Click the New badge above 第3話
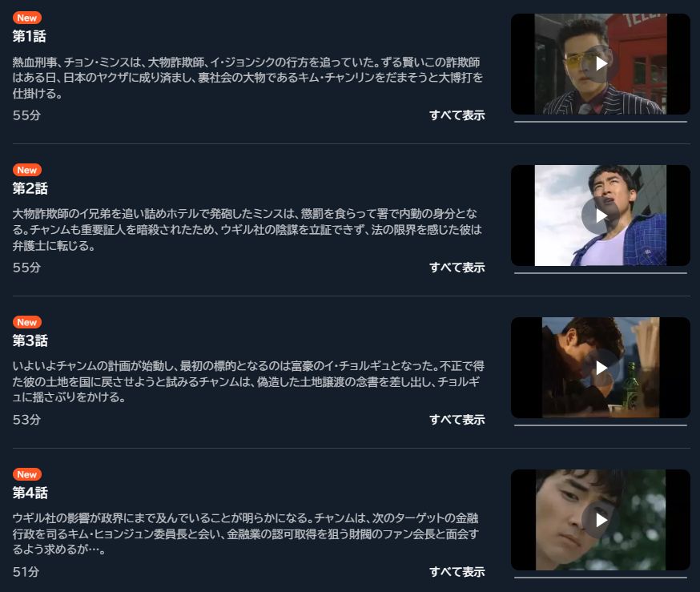Viewport: 700px width, 592px height. [x=27, y=322]
